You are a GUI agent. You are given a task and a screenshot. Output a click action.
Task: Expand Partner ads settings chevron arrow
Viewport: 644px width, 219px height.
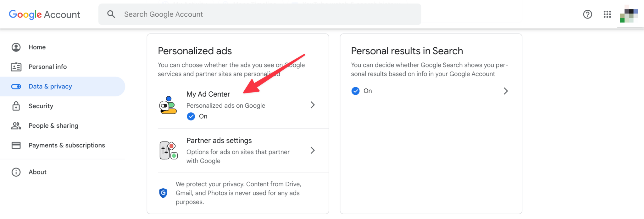(313, 150)
